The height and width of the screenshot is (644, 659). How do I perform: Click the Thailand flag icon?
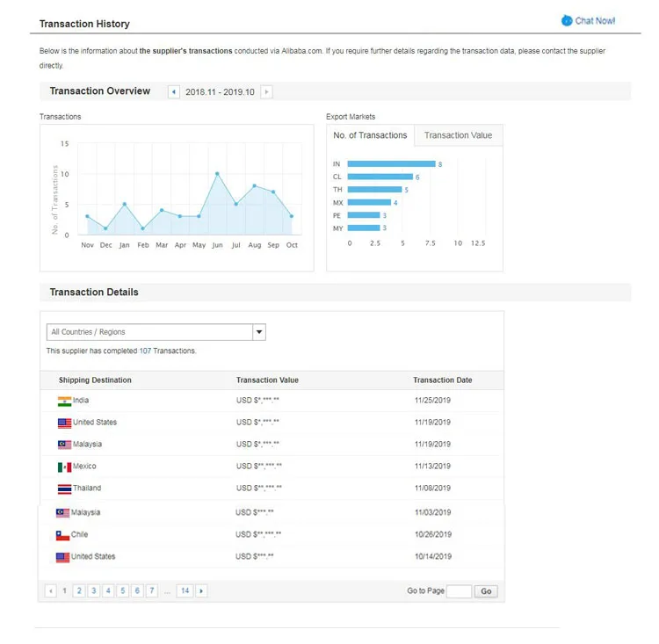tap(64, 488)
